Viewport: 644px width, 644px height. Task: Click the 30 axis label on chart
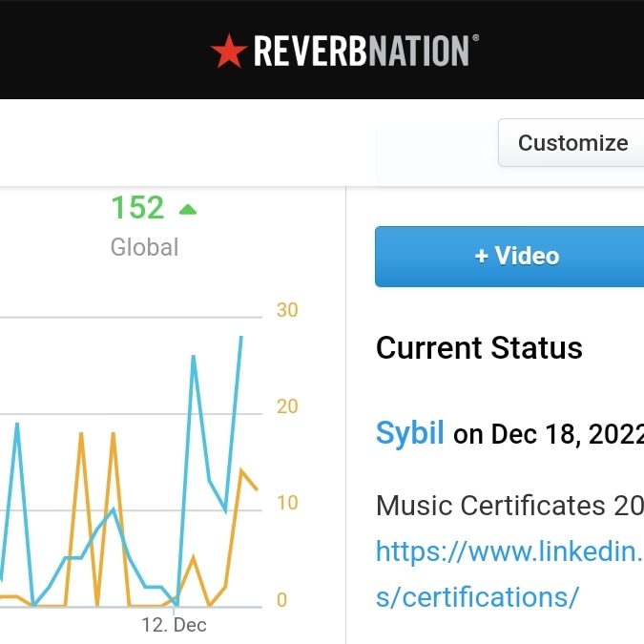[x=287, y=310]
